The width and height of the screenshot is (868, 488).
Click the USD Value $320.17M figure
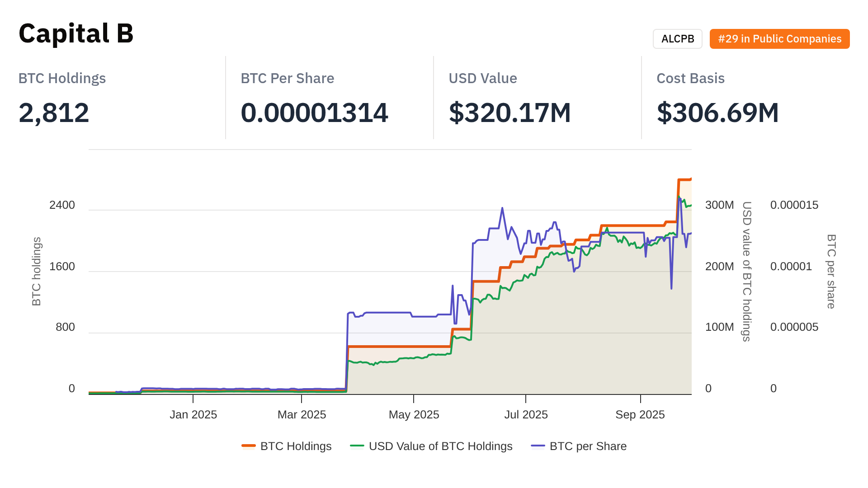509,113
